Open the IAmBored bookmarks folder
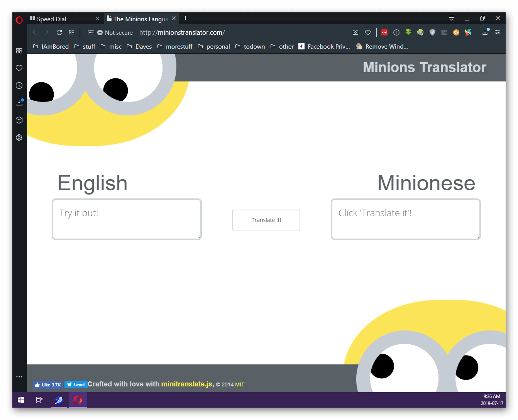This screenshot has width=518, height=420. [51, 47]
